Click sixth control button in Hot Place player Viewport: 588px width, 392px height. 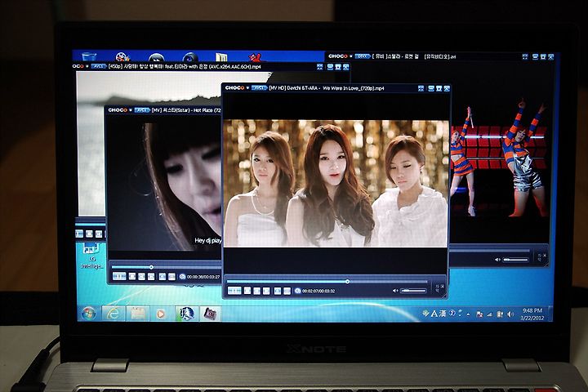(171, 277)
